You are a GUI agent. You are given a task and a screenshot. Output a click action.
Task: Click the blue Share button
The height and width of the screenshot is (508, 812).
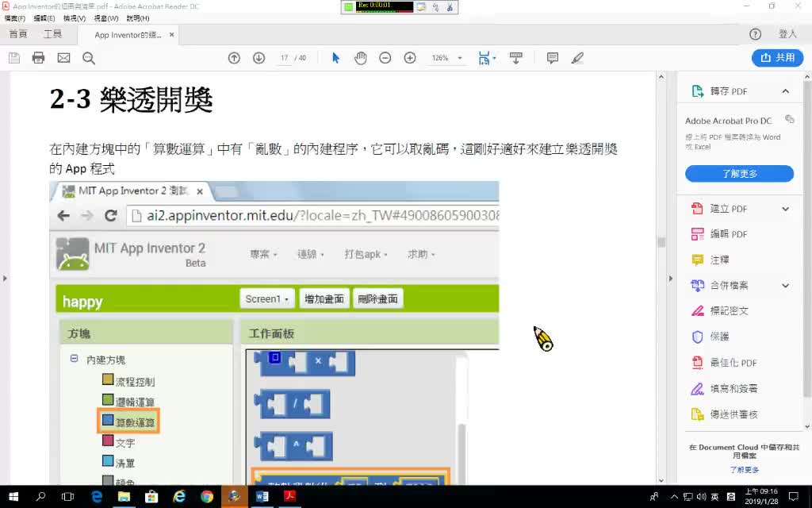(x=777, y=57)
